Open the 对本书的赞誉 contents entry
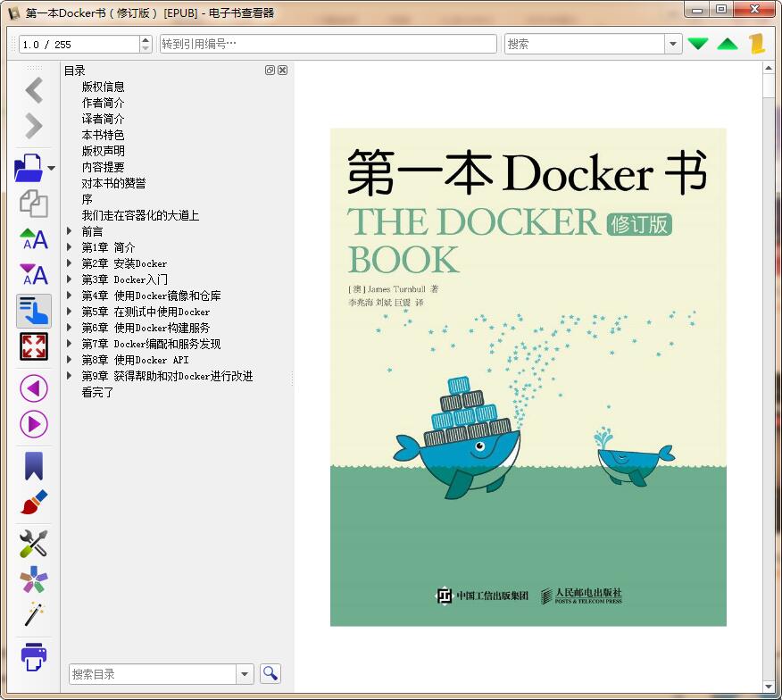The width and height of the screenshot is (782, 700). point(113,183)
